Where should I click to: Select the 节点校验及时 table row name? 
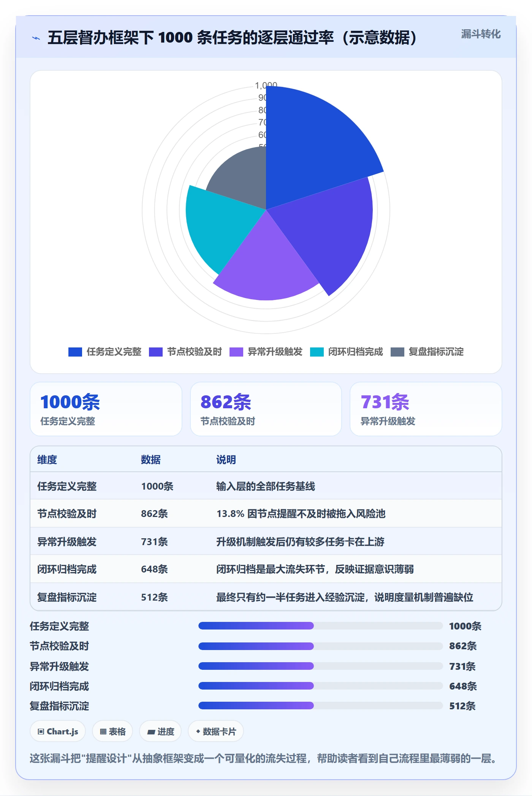pyautogui.click(x=67, y=514)
